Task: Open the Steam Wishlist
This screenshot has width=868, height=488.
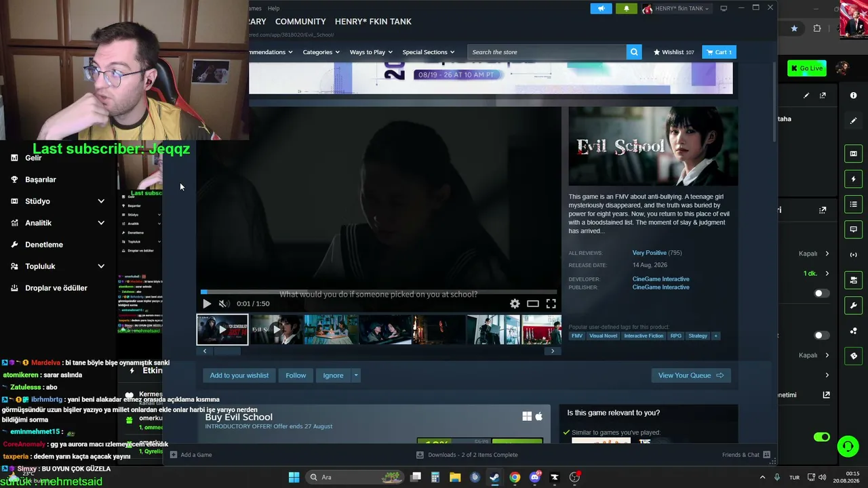Action: [673, 52]
